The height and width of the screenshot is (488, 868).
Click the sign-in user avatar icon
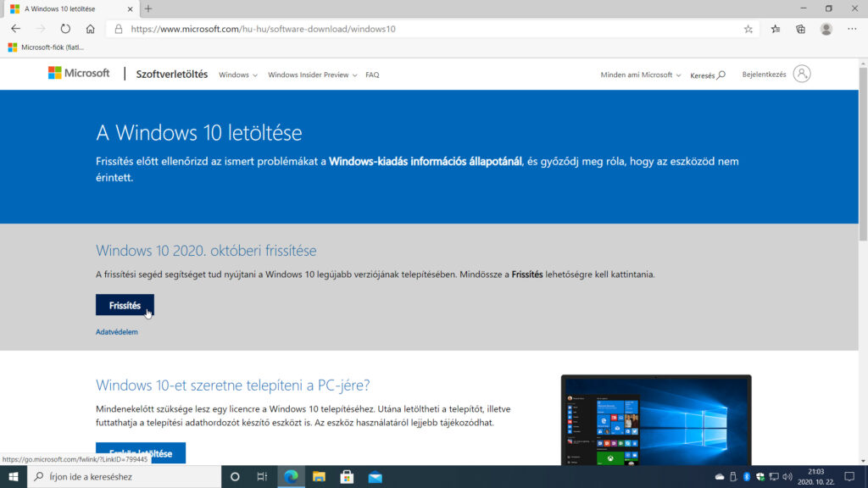[802, 74]
